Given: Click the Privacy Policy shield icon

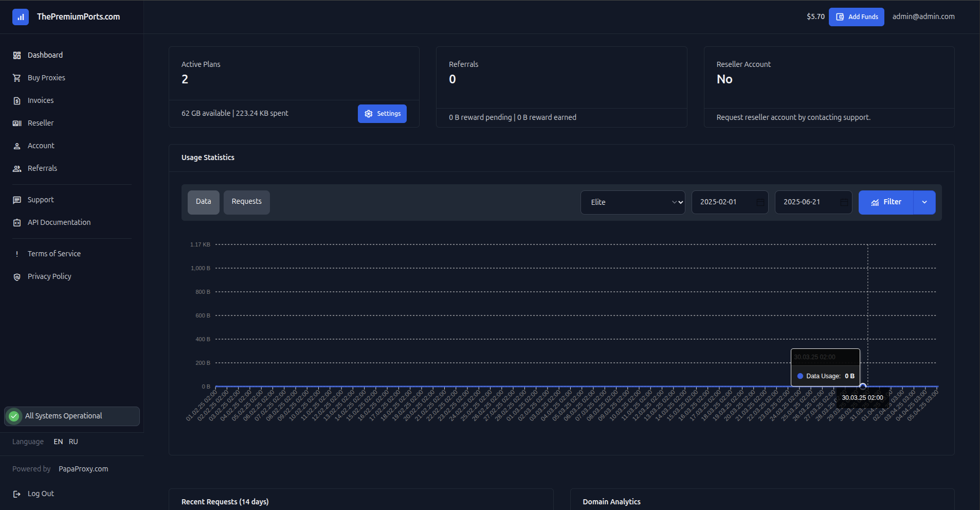Looking at the screenshot, I should coord(17,276).
